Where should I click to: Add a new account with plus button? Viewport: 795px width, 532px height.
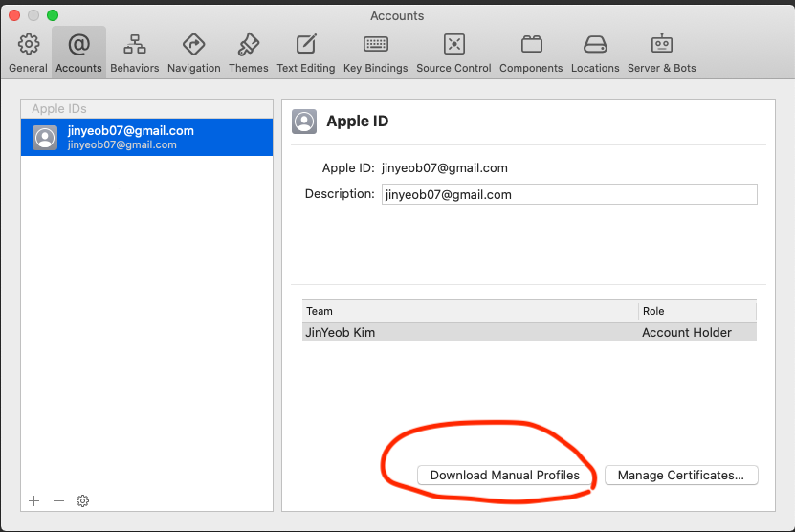tap(34, 501)
